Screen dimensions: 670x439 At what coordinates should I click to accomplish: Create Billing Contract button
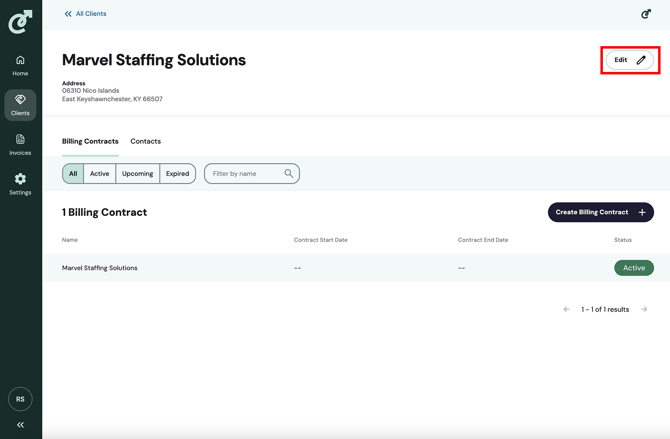(601, 212)
